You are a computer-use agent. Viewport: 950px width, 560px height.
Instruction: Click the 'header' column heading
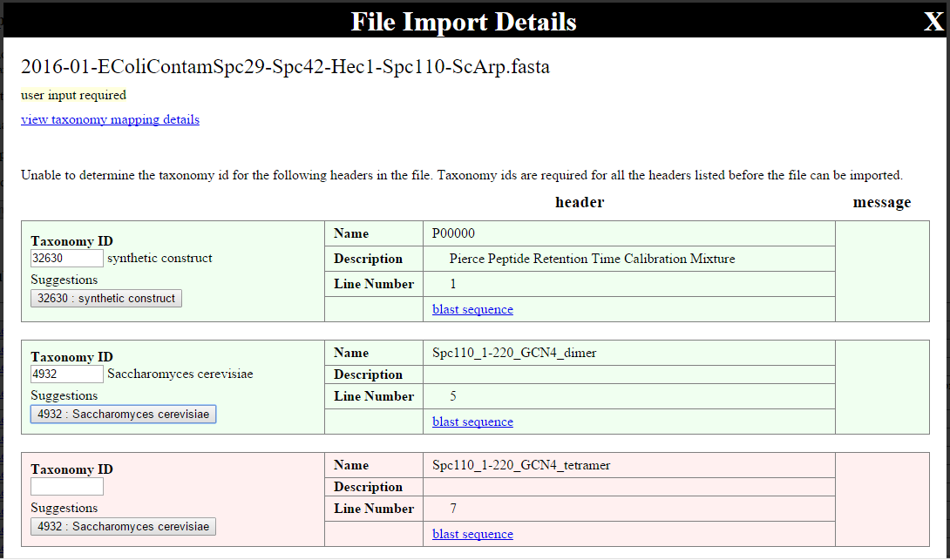coord(580,202)
